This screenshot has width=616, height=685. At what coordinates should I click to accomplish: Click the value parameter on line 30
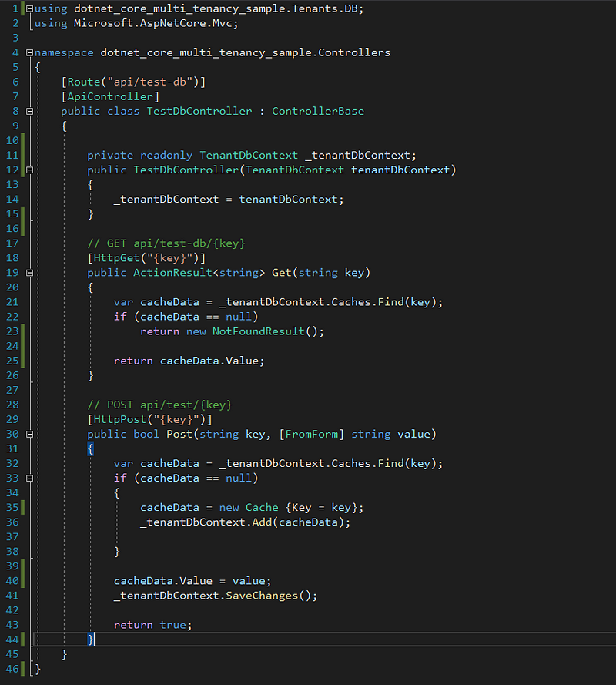[x=413, y=435]
